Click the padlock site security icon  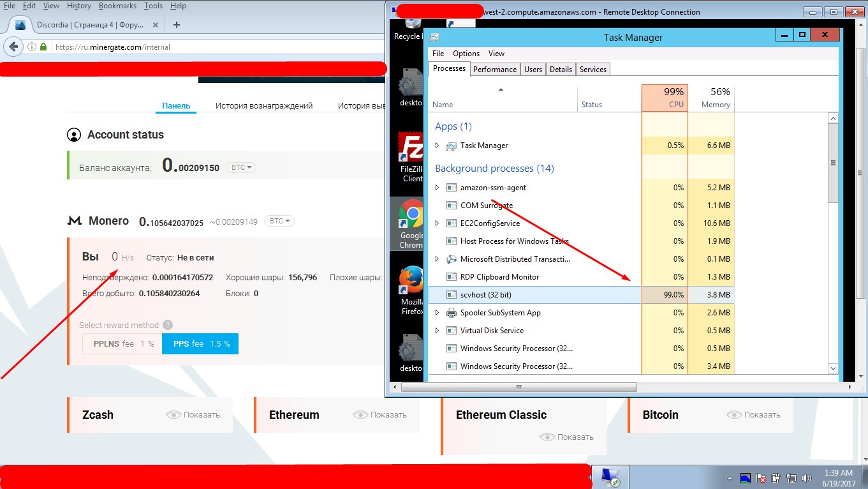point(43,47)
